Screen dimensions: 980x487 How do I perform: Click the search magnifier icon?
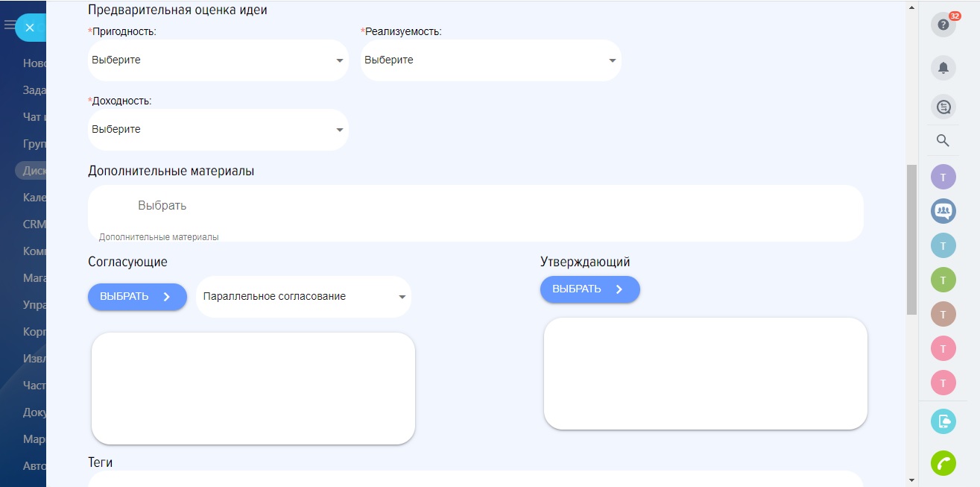943,140
